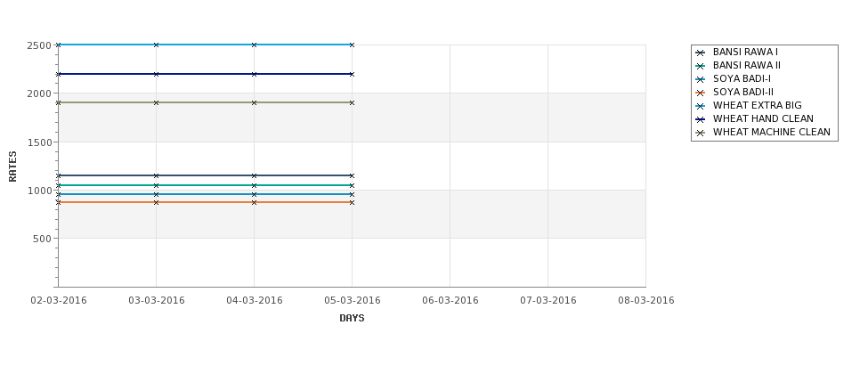Click the olive 1900 data point on 04-03-2016
The image size is (868, 382).
tap(254, 102)
